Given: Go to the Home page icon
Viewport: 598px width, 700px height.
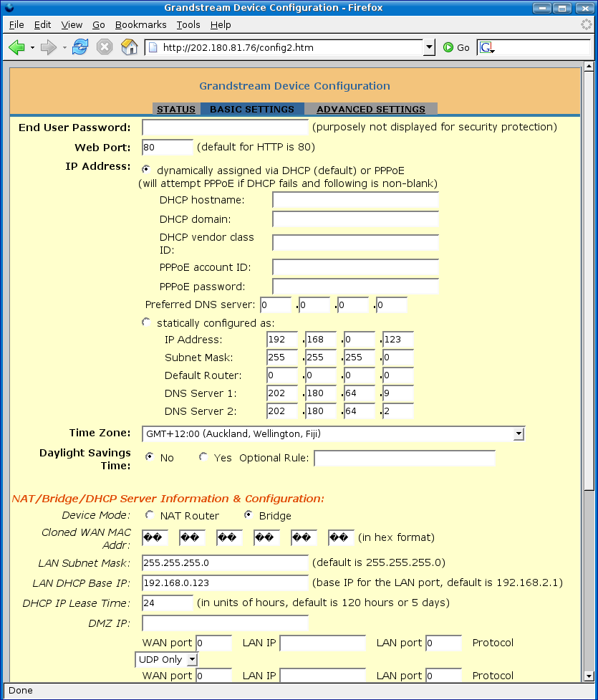Looking at the screenshot, I should click(x=130, y=47).
